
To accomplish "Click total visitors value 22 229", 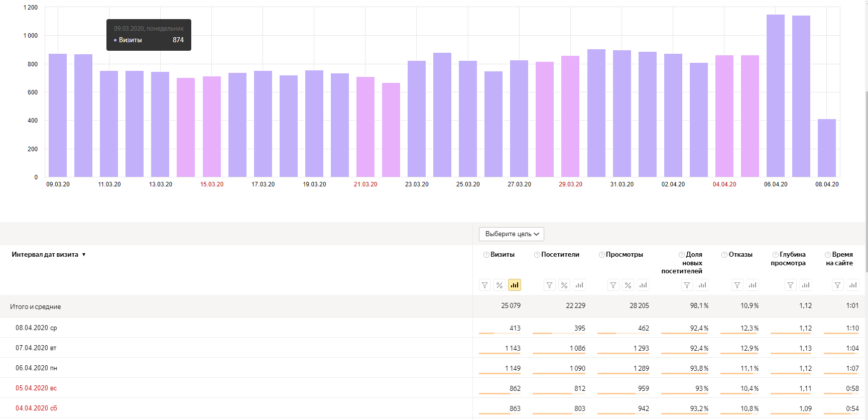I will click(575, 305).
